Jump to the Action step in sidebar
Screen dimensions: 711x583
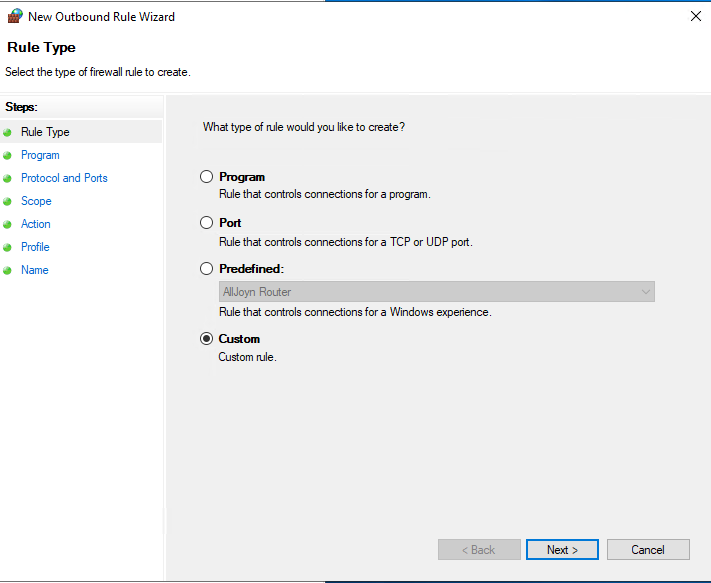tap(36, 224)
